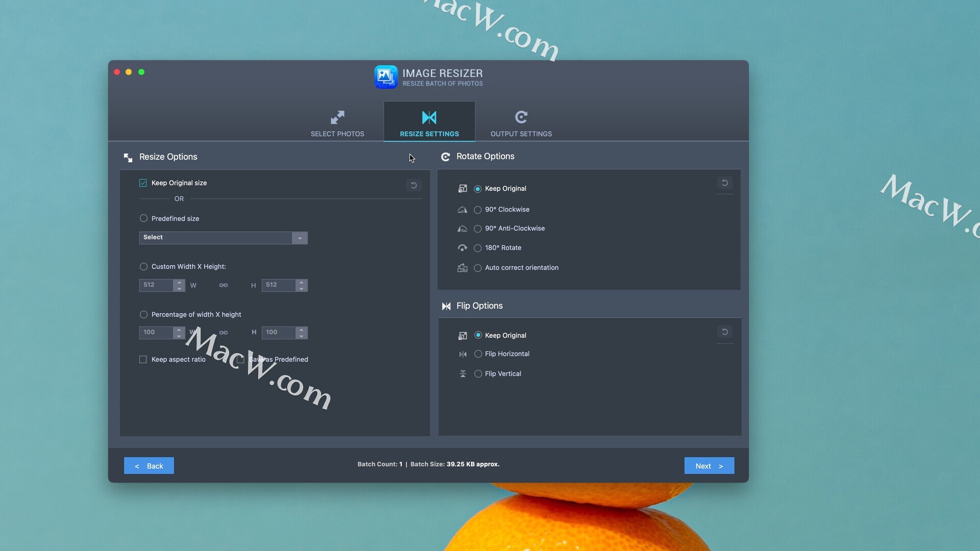The image size is (980, 551).
Task: Choose the 180° Rotate radio button
Action: pyautogui.click(x=478, y=248)
